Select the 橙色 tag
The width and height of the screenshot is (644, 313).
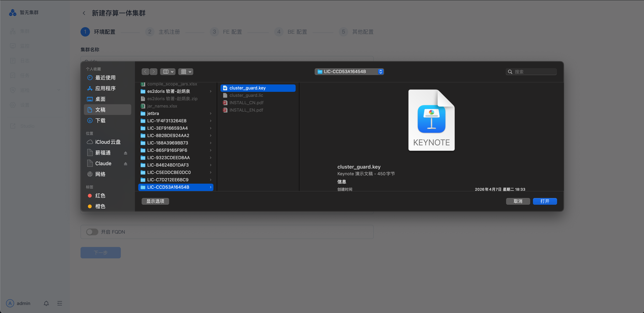coord(108,206)
